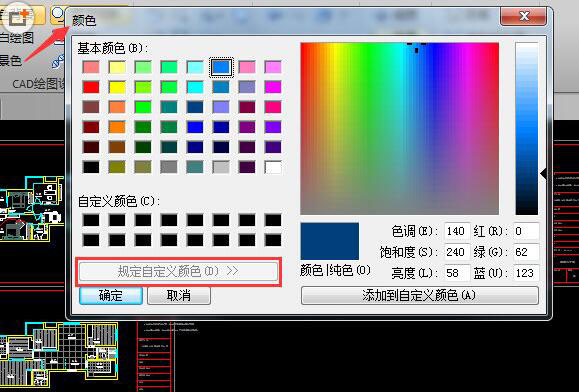The image size is (579, 392).
Task: Click the 红(R) value field
Action: (x=526, y=231)
